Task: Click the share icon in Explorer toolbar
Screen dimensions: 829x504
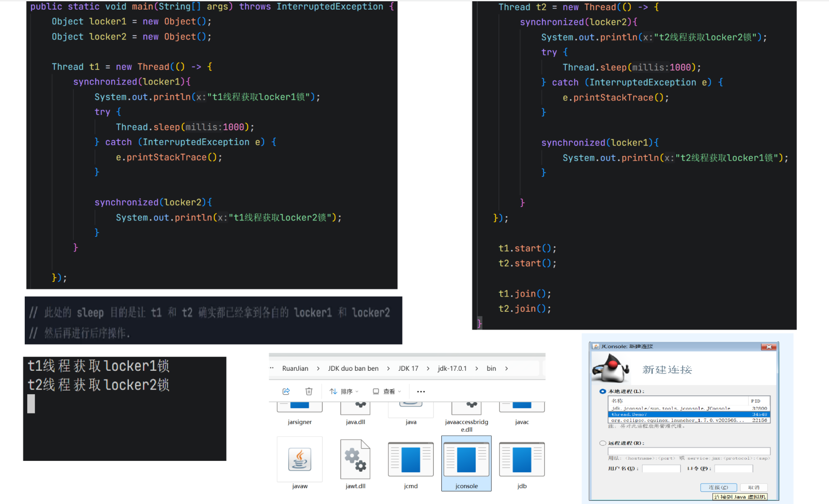Action: (x=286, y=391)
